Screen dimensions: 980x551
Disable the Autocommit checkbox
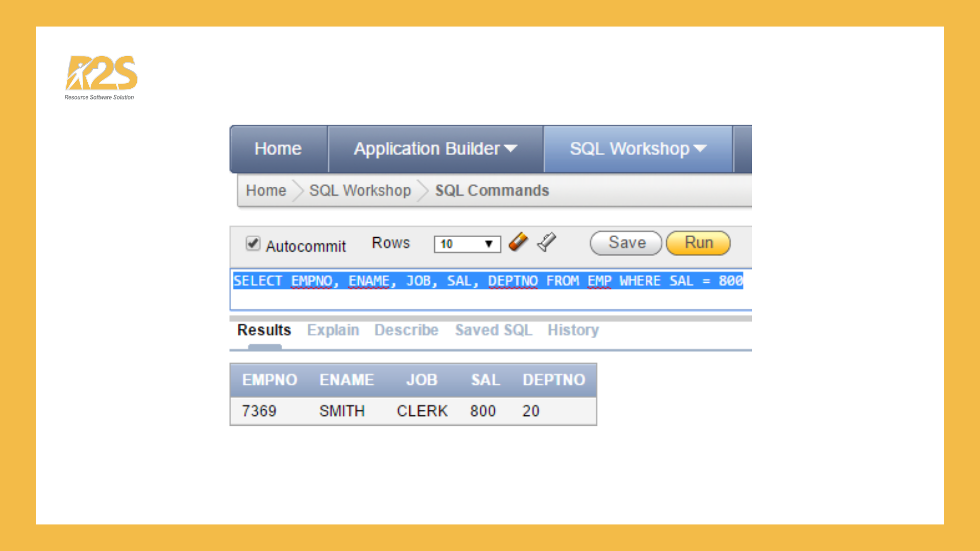pyautogui.click(x=253, y=244)
